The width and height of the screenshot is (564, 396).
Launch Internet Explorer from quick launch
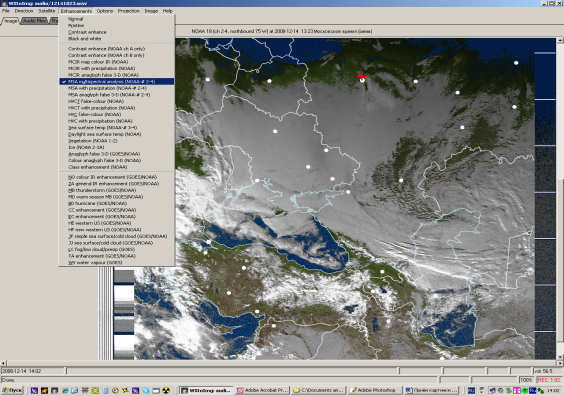65,390
